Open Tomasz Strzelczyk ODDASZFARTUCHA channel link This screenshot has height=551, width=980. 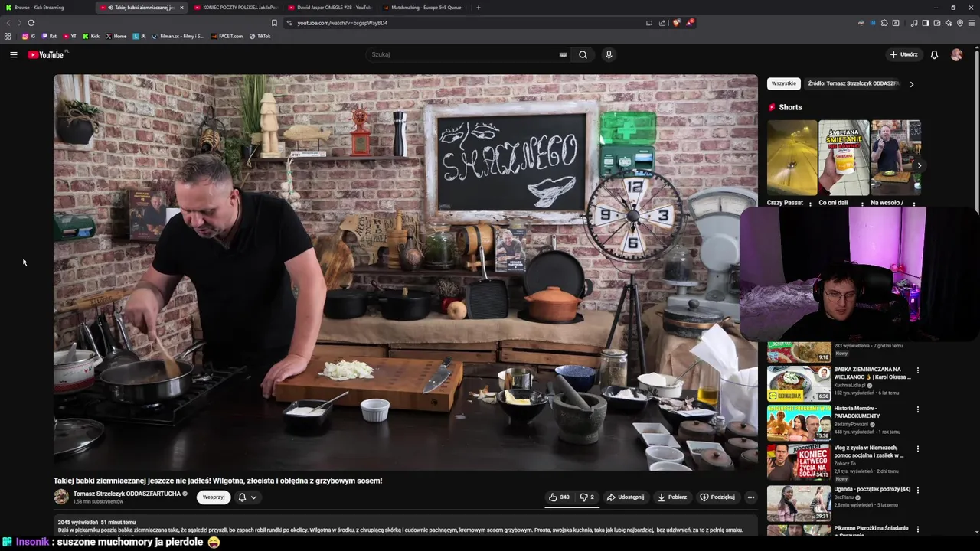[127, 494]
